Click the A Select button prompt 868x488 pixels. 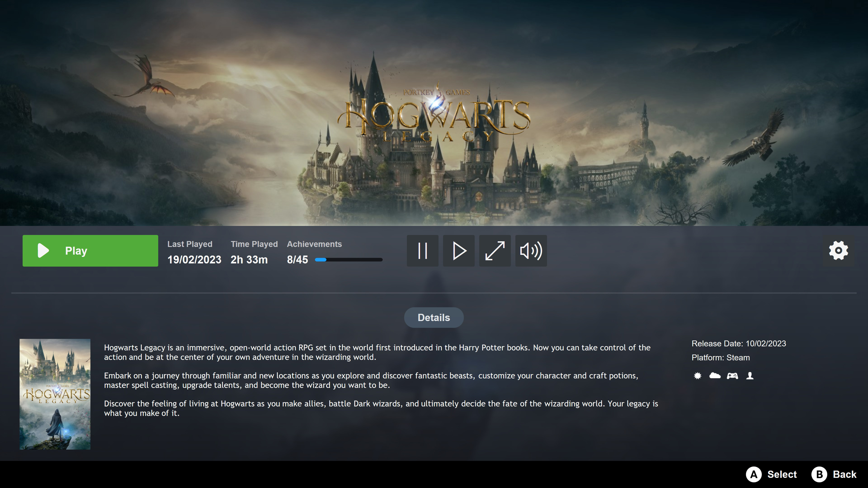pos(771,474)
